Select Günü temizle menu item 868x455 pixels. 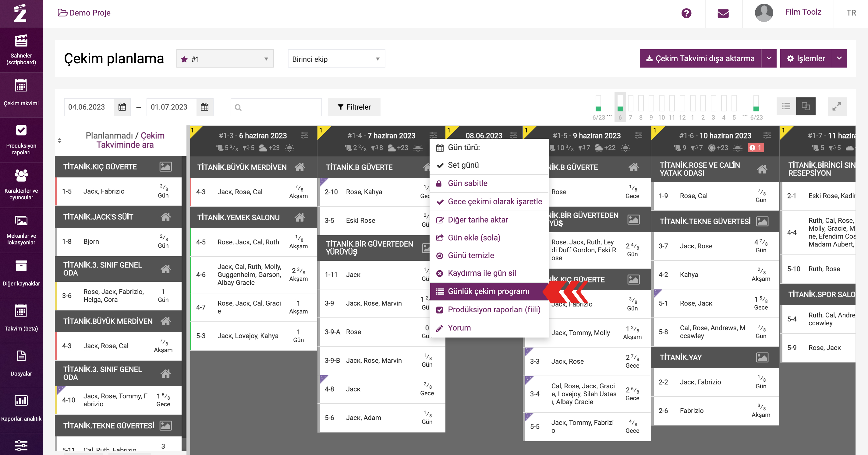coord(489,255)
